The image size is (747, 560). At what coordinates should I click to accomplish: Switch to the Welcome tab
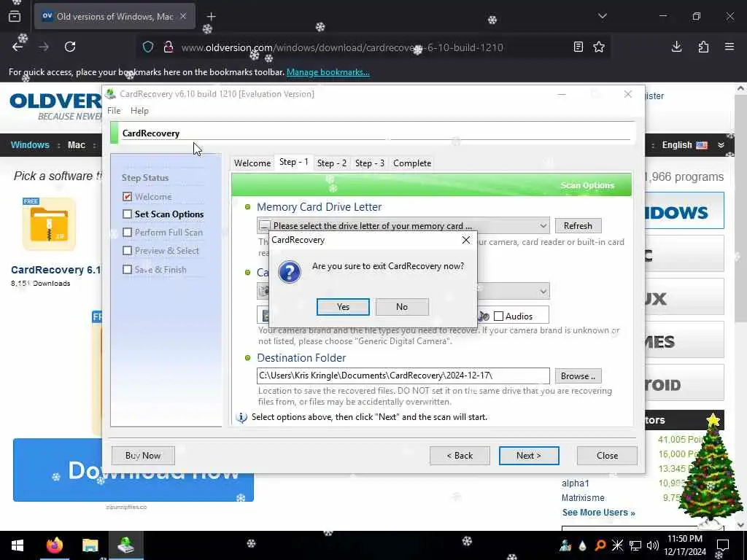click(x=252, y=163)
